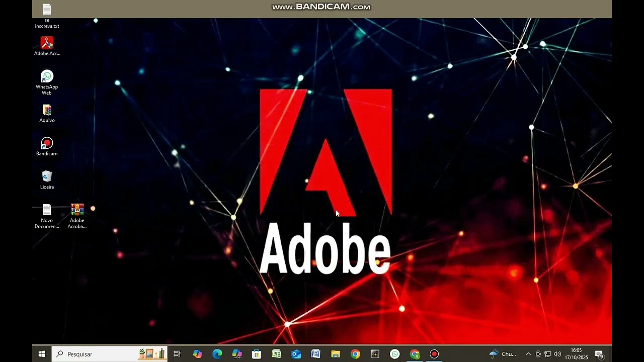
Task: Click the Pesquisar search box
Action: click(110, 354)
